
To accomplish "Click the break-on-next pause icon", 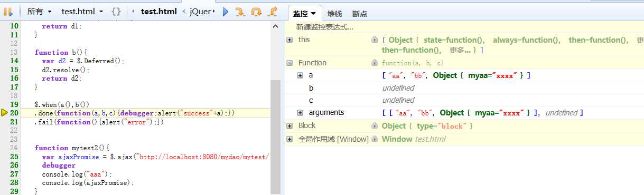I will [x=8, y=11].
